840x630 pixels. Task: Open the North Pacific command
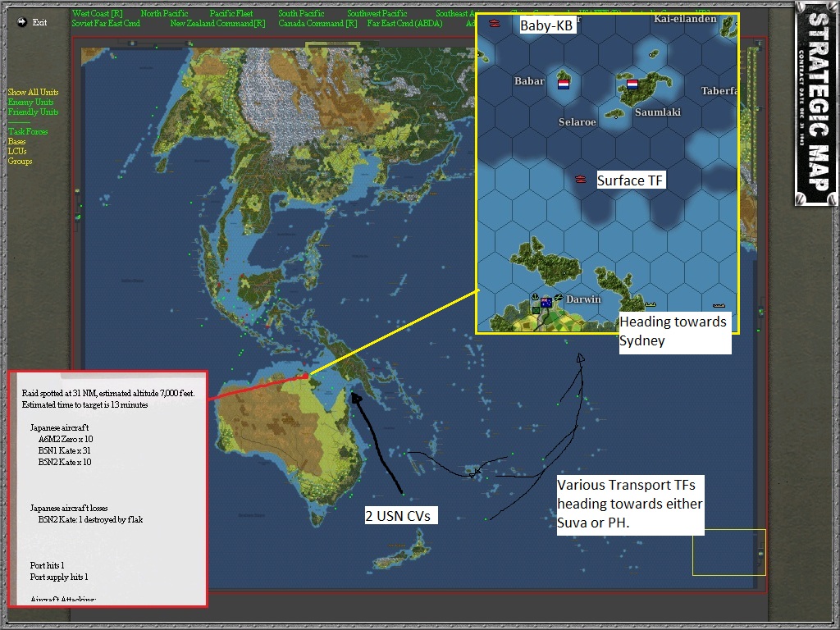pyautogui.click(x=164, y=13)
